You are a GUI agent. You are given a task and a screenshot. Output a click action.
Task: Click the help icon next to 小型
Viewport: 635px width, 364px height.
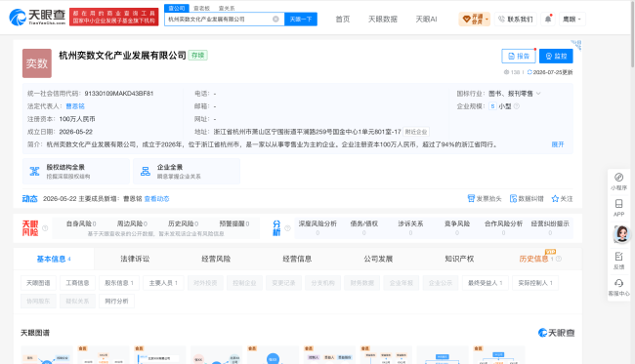pos(517,106)
